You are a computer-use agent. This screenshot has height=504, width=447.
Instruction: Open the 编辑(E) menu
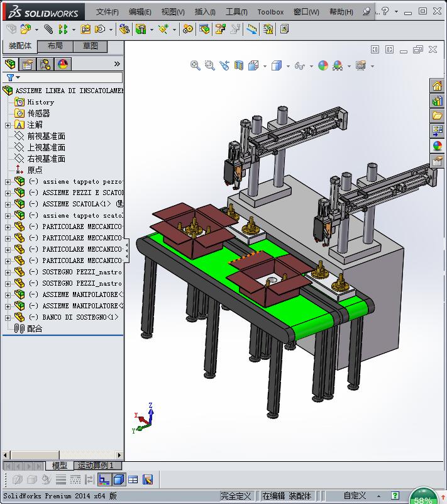pyautogui.click(x=140, y=12)
